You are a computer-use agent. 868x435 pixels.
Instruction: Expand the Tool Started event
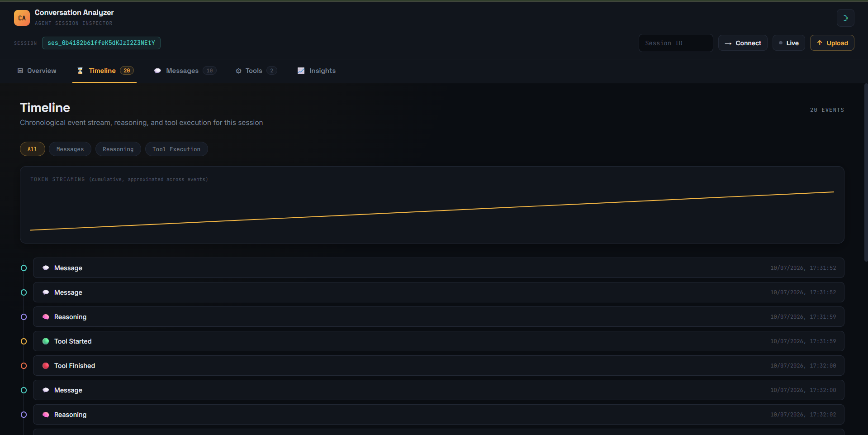[x=438, y=341]
